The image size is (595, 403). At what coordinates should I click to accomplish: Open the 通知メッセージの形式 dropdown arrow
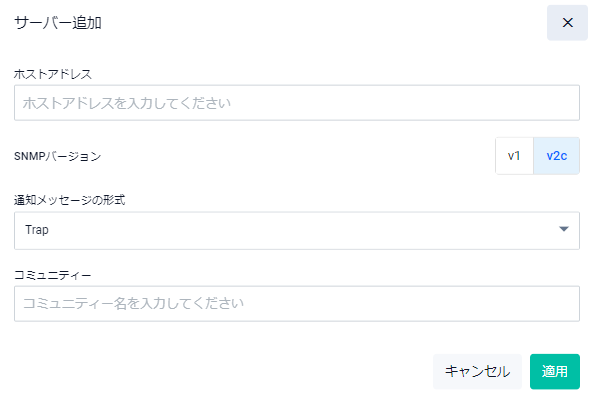[x=564, y=229]
